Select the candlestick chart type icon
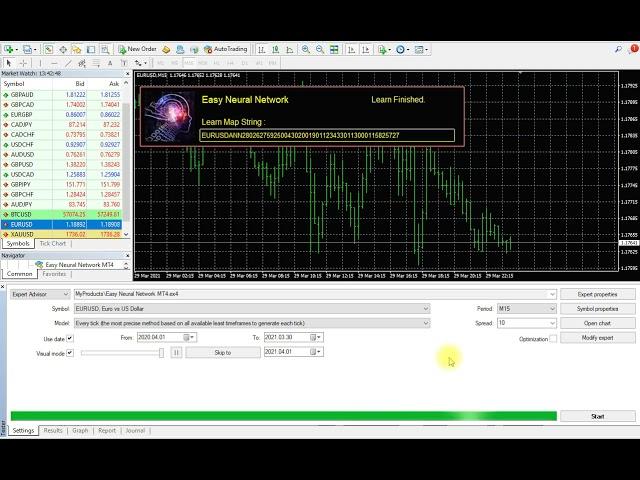Screen dimensions: 640x480 276,49
